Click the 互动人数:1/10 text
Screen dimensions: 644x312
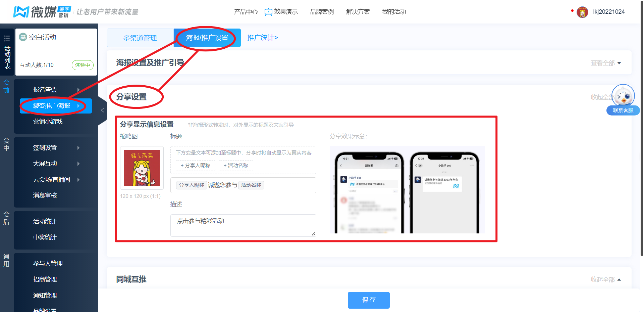(x=37, y=65)
